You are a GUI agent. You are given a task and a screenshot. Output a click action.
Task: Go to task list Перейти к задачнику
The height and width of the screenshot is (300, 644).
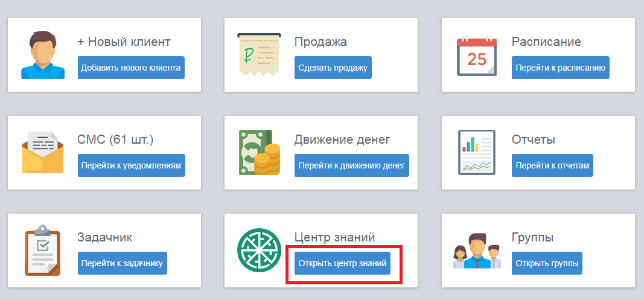point(123,263)
